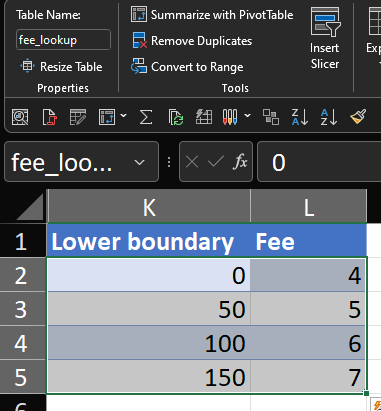Image resolution: width=381 pixels, height=411 pixels.
Task: Click the colored markers icon in quick access toolbar
Action: (x=230, y=117)
